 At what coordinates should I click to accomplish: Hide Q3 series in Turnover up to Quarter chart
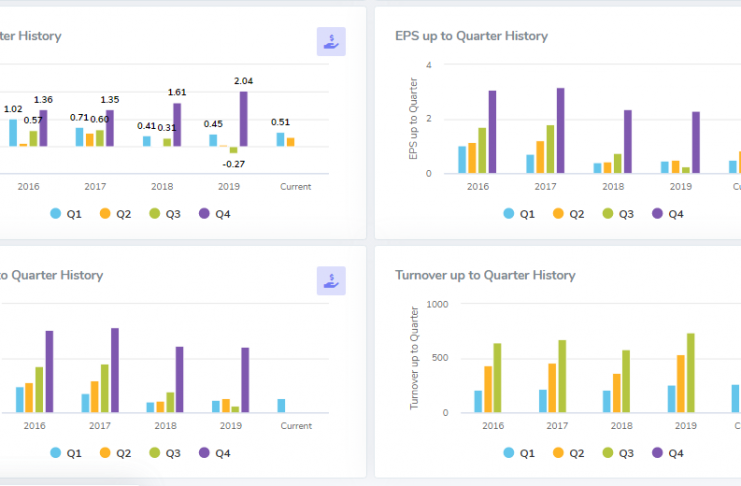tap(616, 453)
